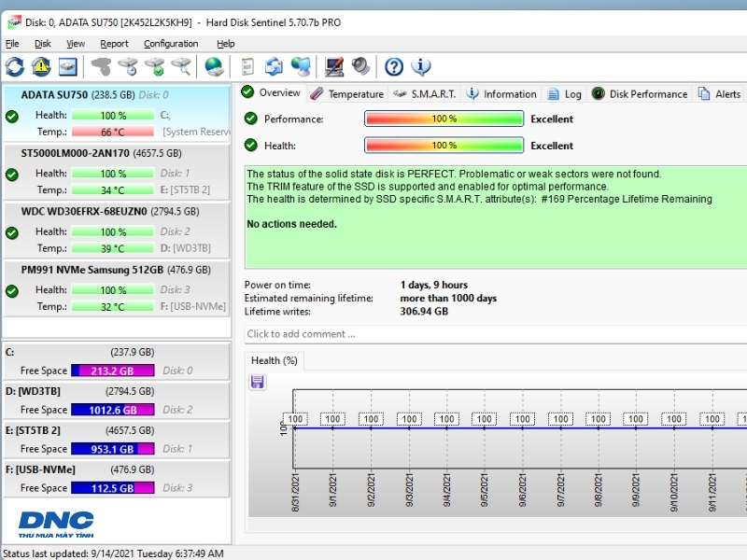The width and height of the screenshot is (747, 560).
Task: Select the PM991 NVMe Samsung 512GB disk
Action: pyautogui.click(x=117, y=288)
